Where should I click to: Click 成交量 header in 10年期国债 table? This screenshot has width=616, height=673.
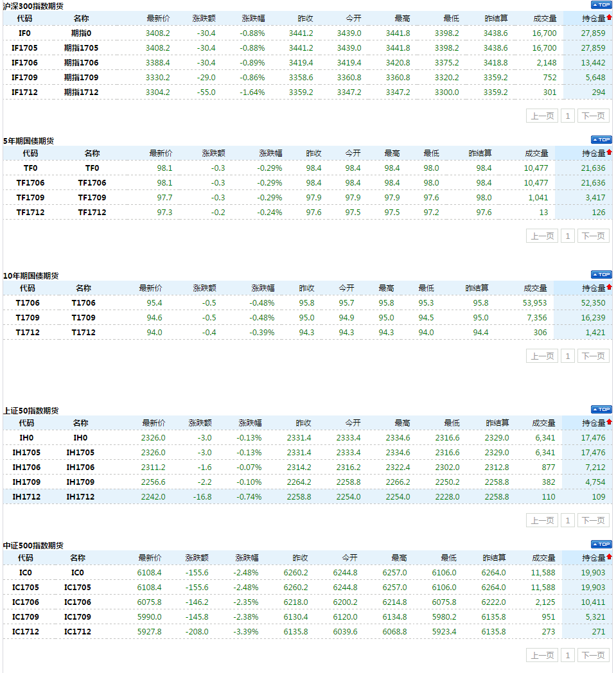coord(535,288)
